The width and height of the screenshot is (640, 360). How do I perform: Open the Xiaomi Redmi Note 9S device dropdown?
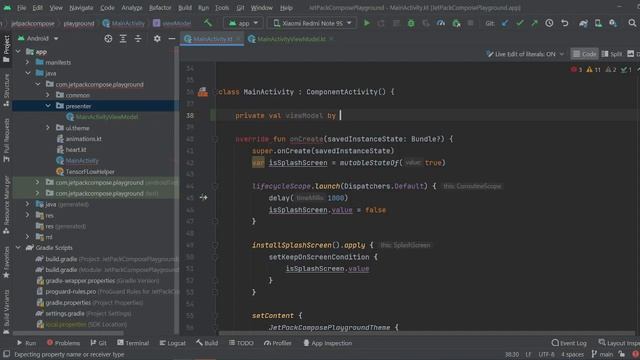coord(312,23)
